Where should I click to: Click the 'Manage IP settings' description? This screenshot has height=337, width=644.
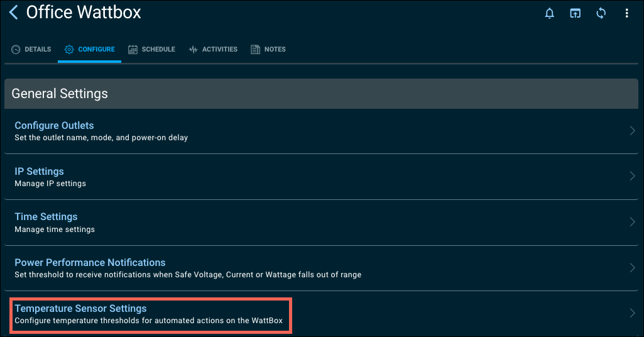tap(50, 184)
